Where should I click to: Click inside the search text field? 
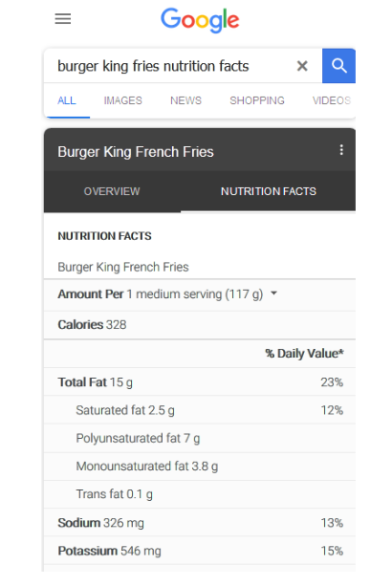click(170, 66)
